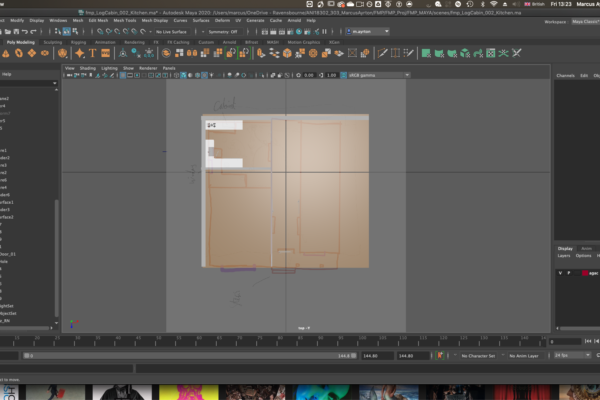Open the Symmetry: Off dropdown
This screenshot has height=400, width=600.
click(x=223, y=32)
